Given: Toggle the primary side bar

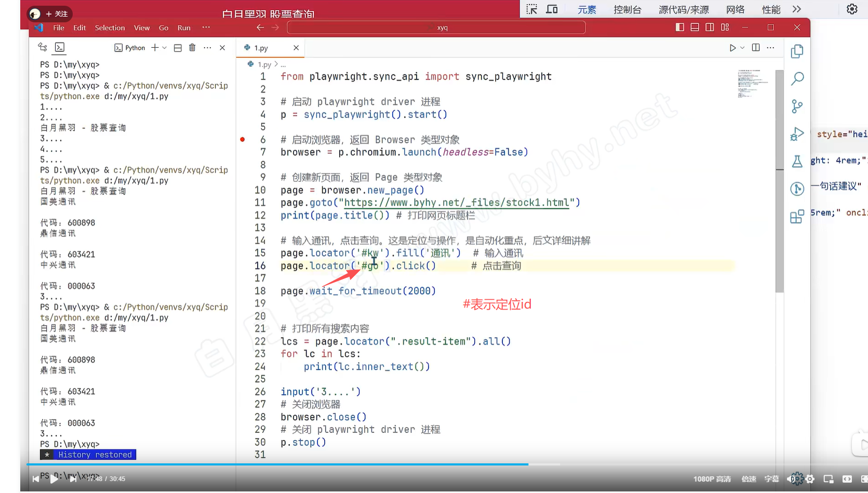Looking at the screenshot, I should [x=679, y=27].
